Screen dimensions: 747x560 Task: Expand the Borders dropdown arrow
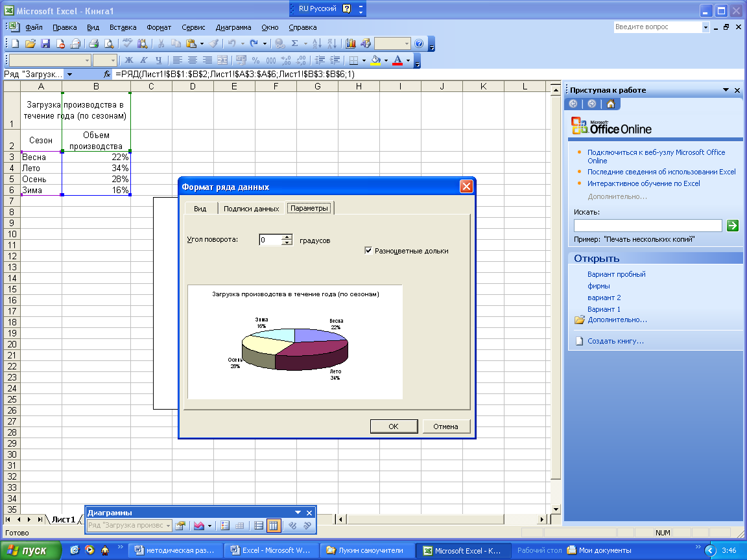364,60
